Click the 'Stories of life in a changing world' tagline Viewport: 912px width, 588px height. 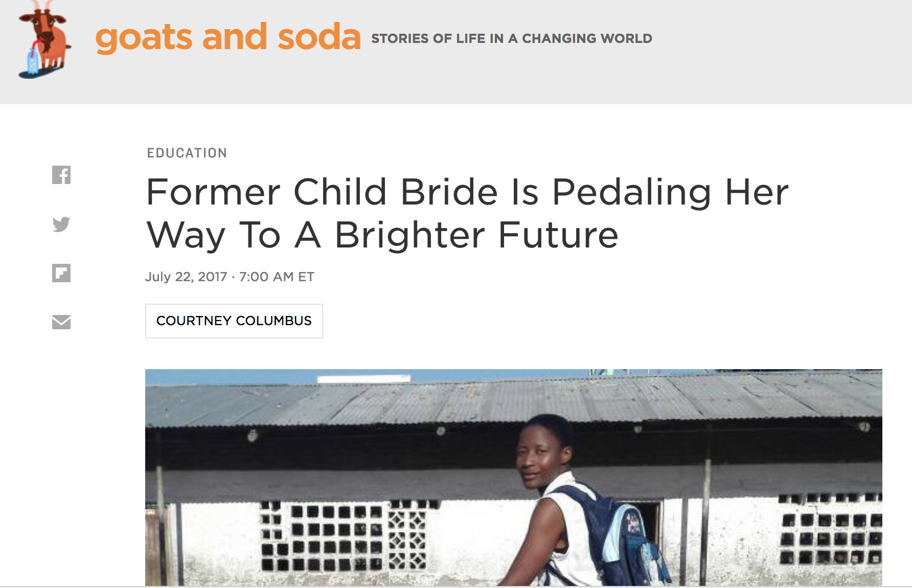pos(511,38)
